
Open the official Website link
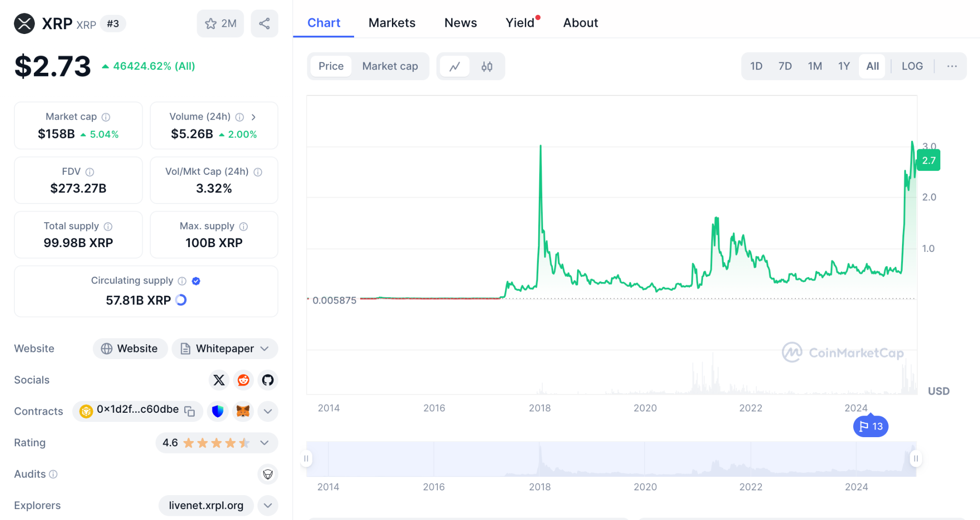[130, 349]
